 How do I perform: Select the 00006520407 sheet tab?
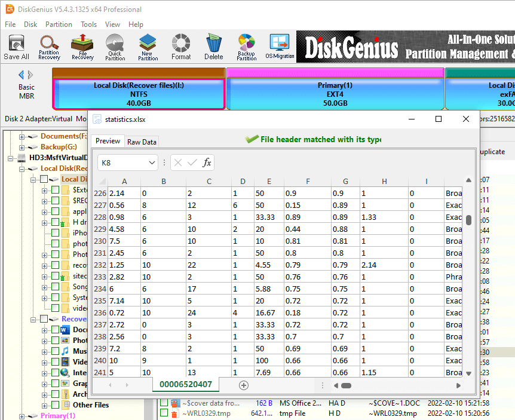(x=185, y=385)
